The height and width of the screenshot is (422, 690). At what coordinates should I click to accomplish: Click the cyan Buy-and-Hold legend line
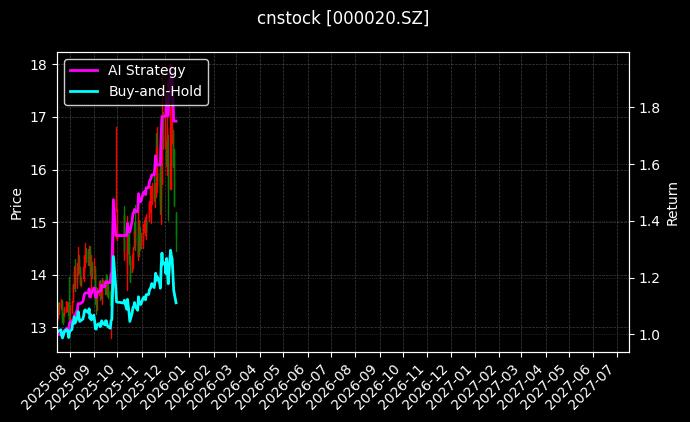click(x=84, y=90)
